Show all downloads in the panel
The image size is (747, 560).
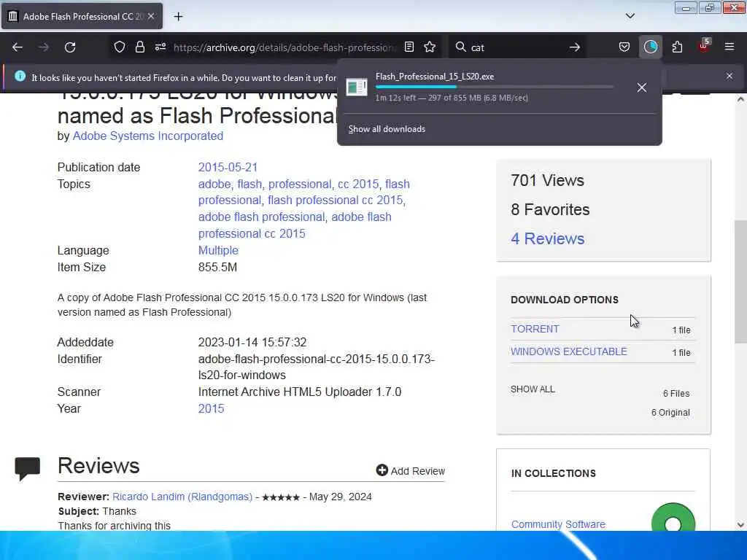pos(387,129)
